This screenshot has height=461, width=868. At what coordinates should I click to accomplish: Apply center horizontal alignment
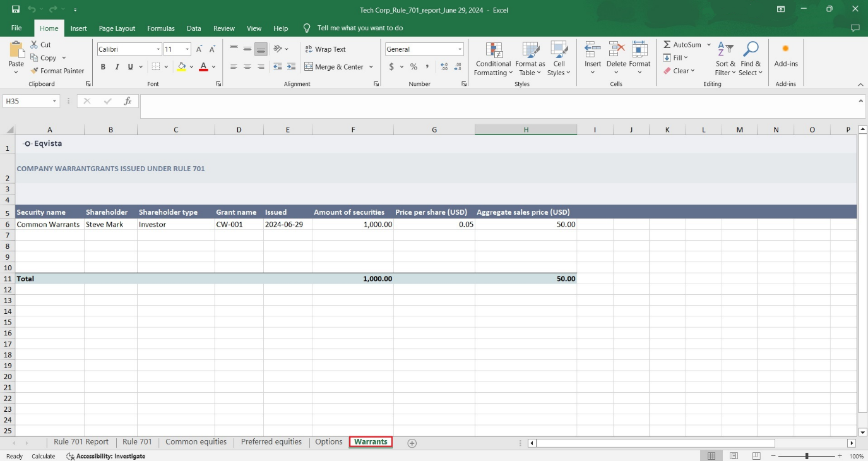click(247, 66)
